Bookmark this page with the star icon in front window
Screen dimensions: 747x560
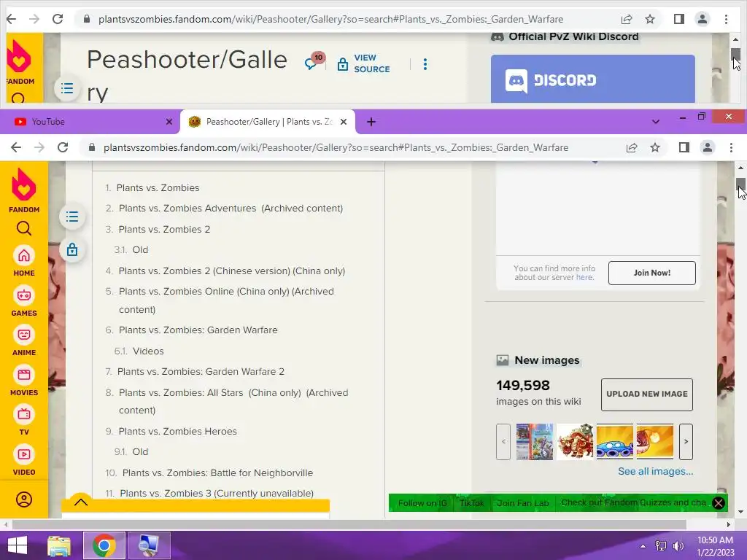655,147
